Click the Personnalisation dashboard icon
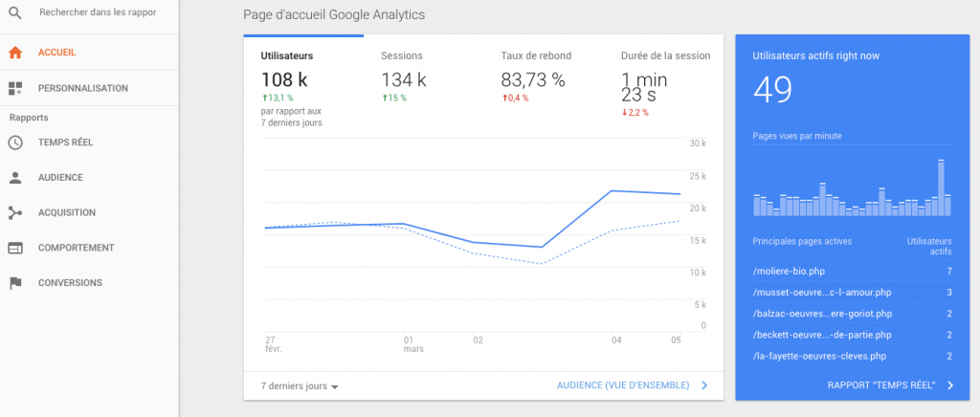Image resolution: width=980 pixels, height=417 pixels. (x=14, y=88)
